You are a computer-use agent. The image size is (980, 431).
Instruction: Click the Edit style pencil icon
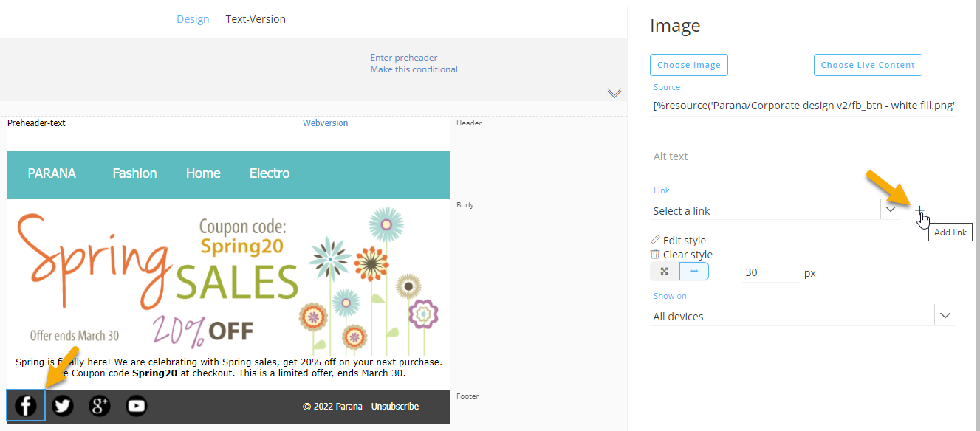coord(655,241)
